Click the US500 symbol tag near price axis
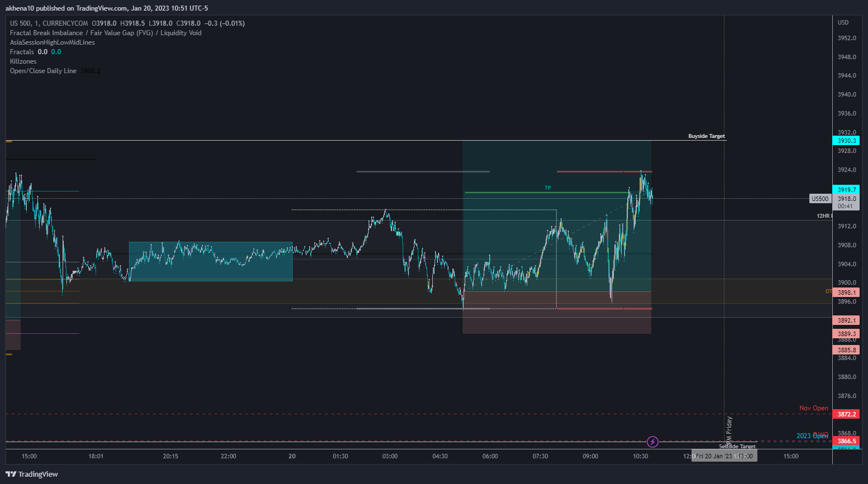 pyautogui.click(x=820, y=199)
